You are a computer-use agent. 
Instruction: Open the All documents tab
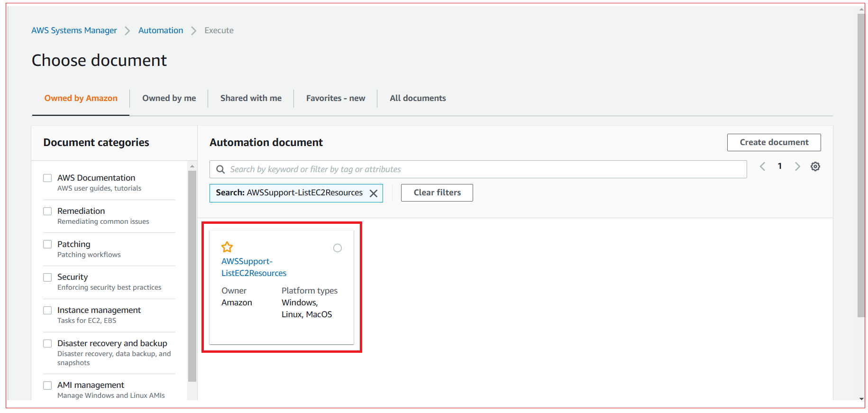[x=418, y=98]
